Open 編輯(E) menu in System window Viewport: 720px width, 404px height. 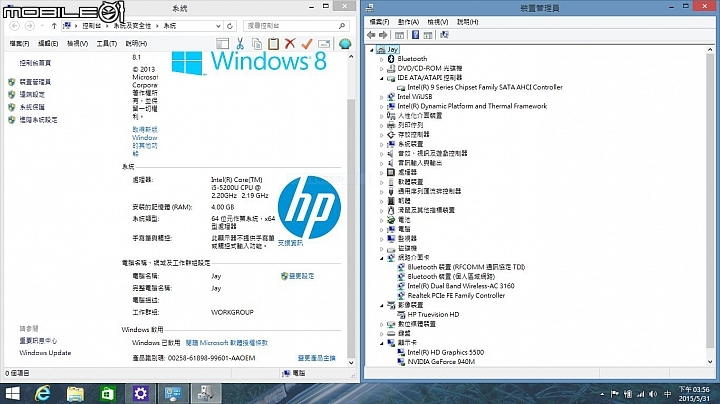coord(48,44)
